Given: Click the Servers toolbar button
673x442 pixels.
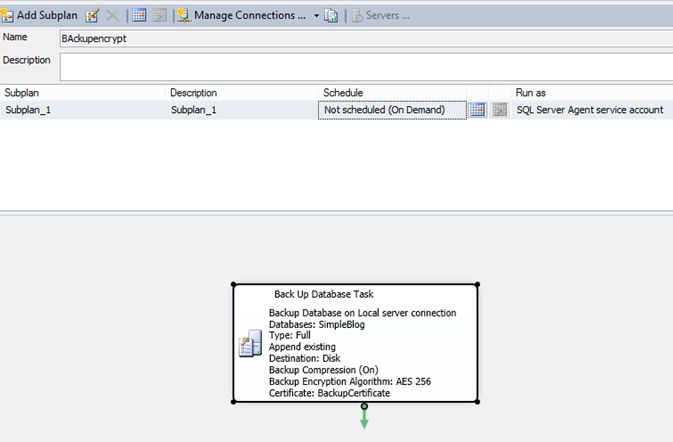Looking at the screenshot, I should 381,16.
